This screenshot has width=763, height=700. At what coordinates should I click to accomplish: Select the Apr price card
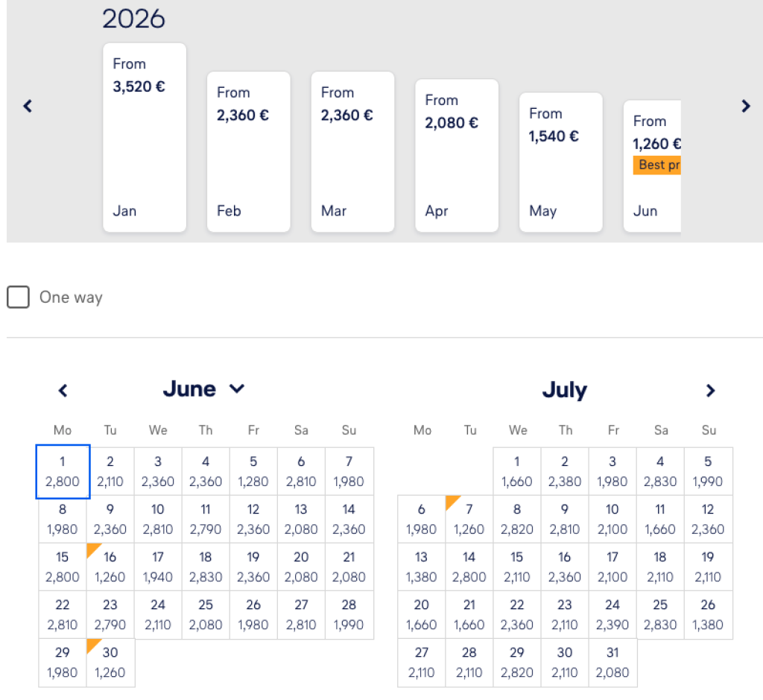[x=457, y=155]
